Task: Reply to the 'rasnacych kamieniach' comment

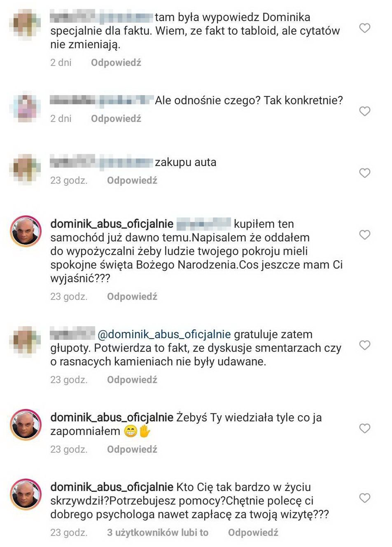Action: click(x=132, y=380)
